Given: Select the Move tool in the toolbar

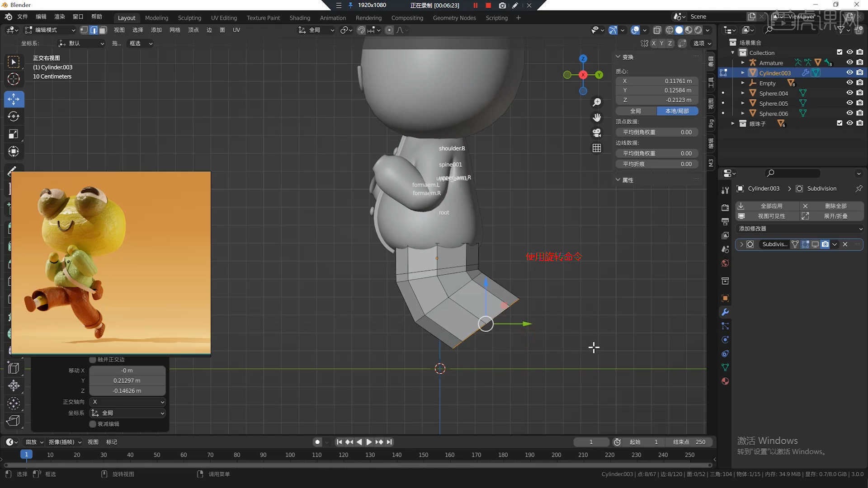Looking at the screenshot, I should tap(14, 99).
